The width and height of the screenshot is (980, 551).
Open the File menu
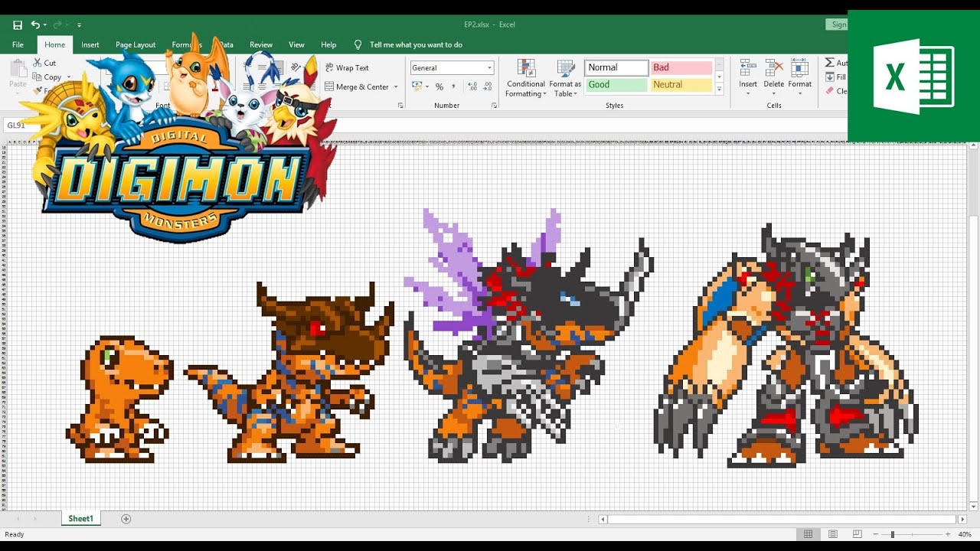coord(18,45)
